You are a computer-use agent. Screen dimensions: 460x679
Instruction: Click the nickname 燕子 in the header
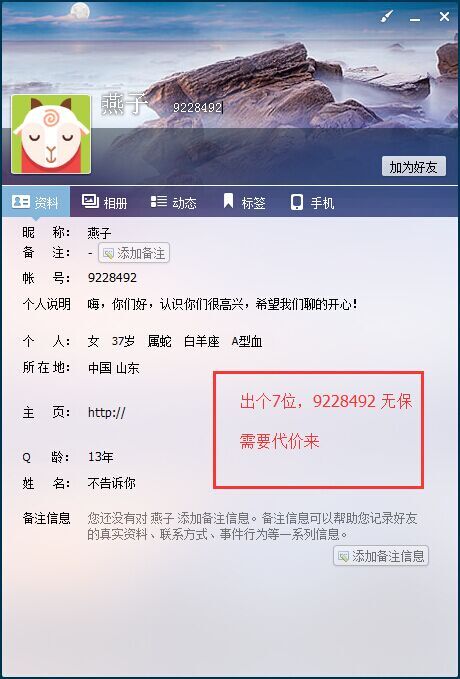pos(125,104)
